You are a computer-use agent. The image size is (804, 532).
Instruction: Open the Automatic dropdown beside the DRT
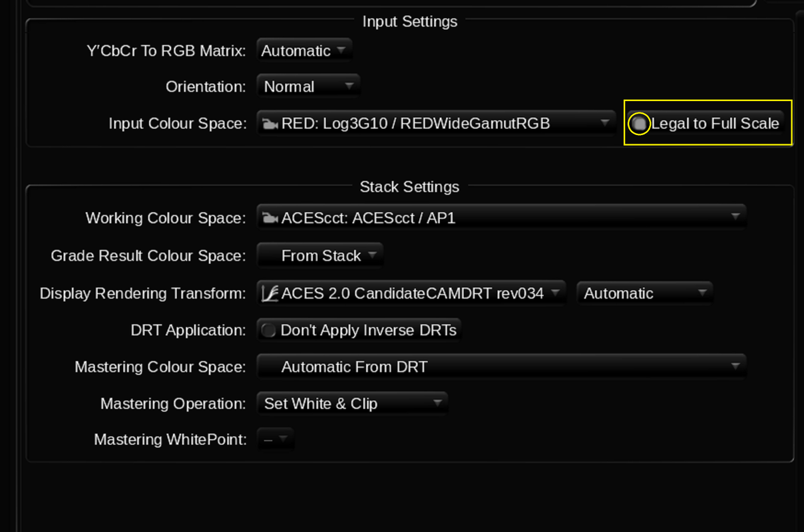click(644, 293)
